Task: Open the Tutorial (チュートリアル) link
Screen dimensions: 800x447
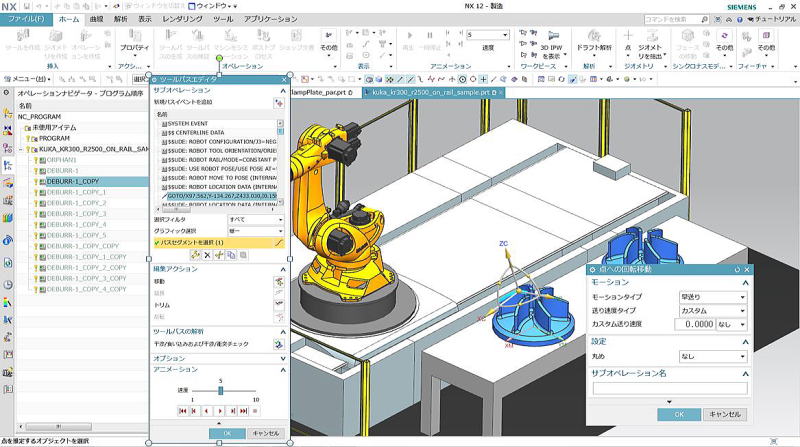Action: click(x=772, y=19)
